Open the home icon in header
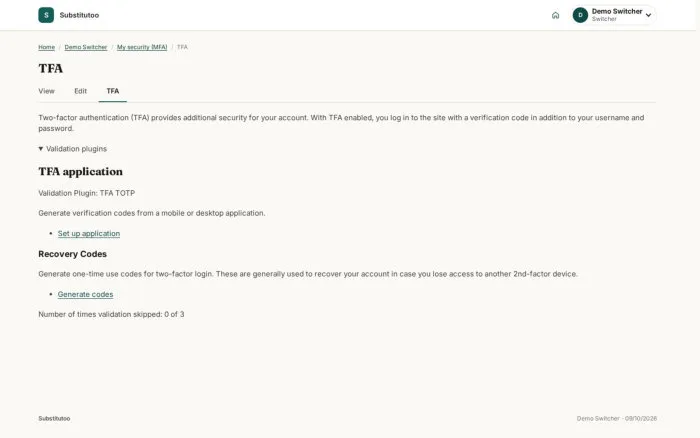Screen dimensions: 700x438 point(555,15)
